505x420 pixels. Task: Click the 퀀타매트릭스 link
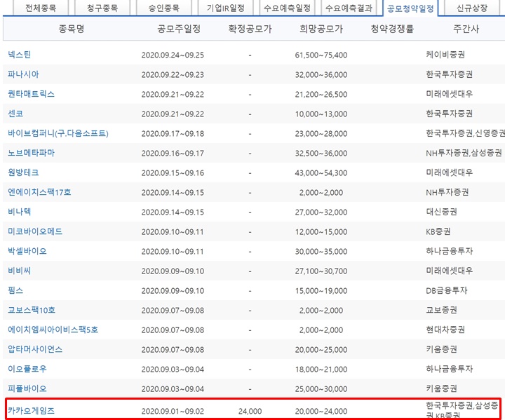point(32,94)
